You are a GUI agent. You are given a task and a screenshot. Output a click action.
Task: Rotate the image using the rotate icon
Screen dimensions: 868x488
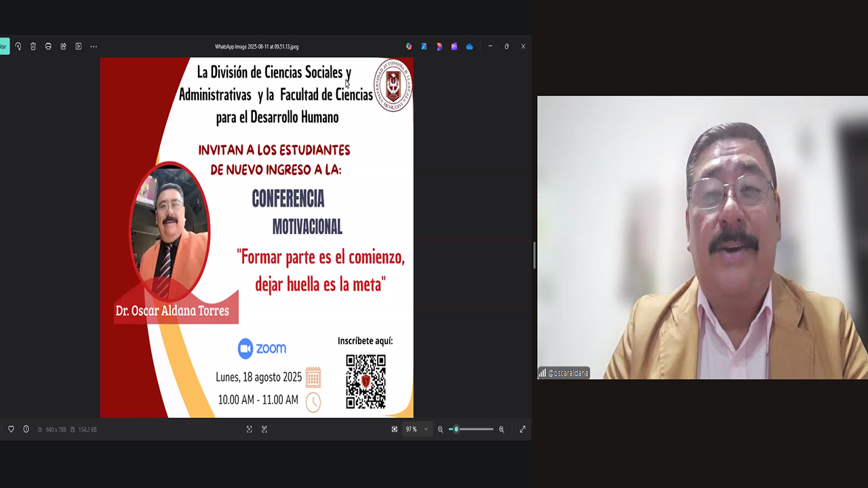pos(18,46)
